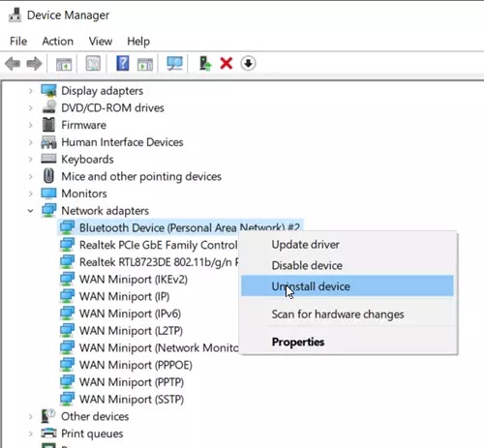484x448 pixels.
Task: Show or hide the action pane icon
Action: click(145, 64)
